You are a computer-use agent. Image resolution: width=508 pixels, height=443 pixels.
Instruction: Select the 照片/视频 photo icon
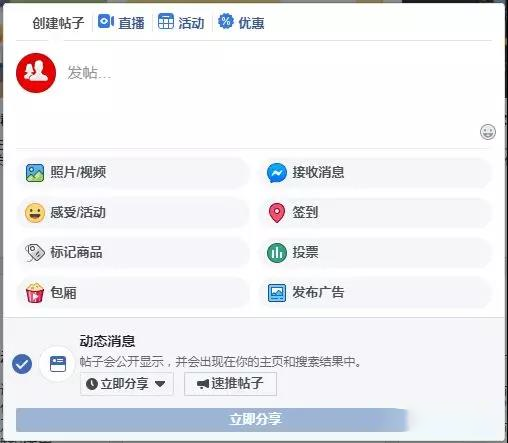(35, 173)
